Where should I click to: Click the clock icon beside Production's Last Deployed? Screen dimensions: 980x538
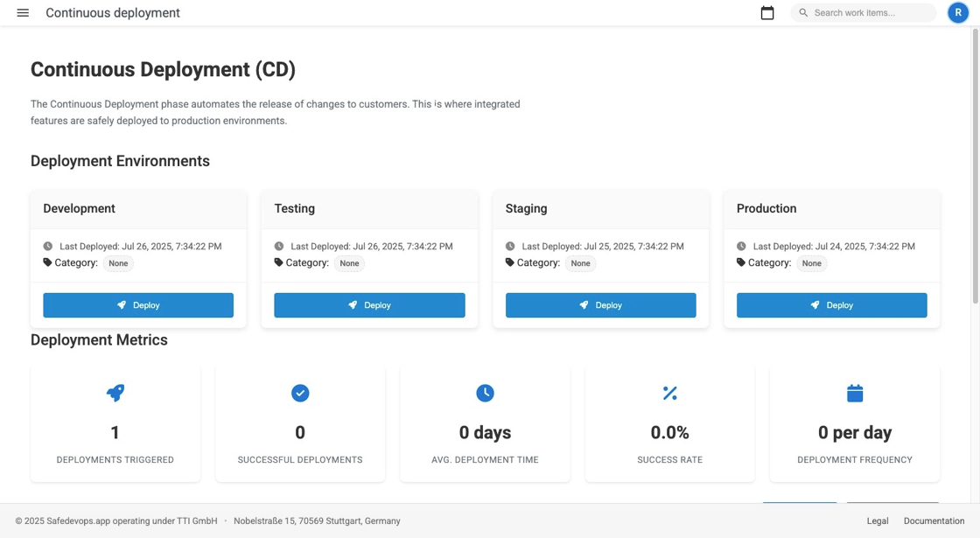[x=740, y=246]
